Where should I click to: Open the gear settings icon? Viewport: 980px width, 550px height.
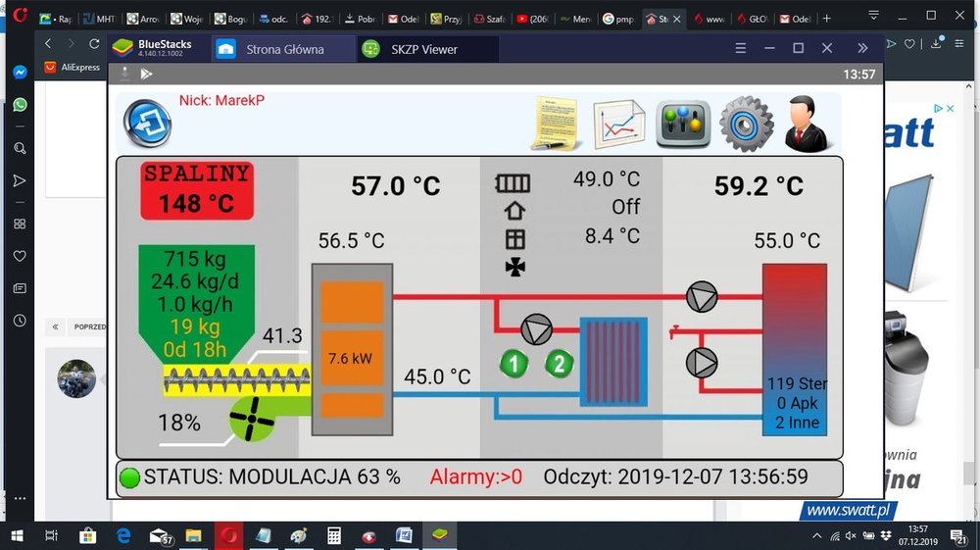tap(747, 124)
